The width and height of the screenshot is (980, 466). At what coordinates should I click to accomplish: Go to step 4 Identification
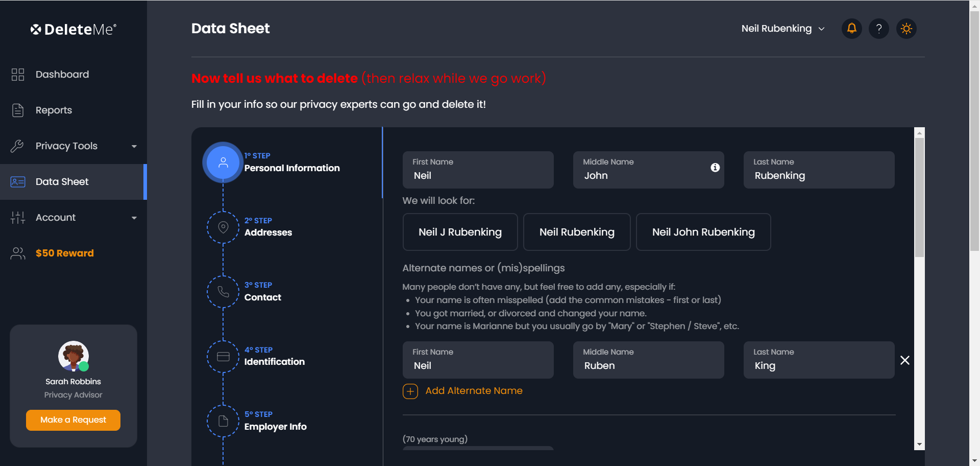275,356
